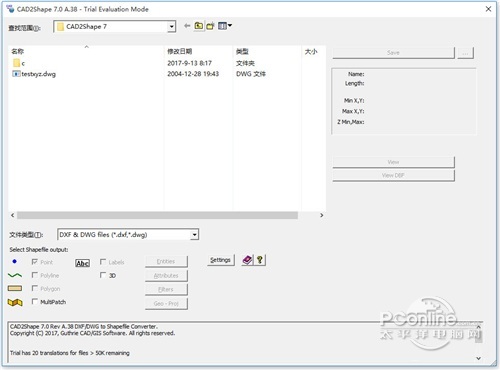Click the browse button next to Save
This screenshot has height=370, width=500.
coord(465,53)
